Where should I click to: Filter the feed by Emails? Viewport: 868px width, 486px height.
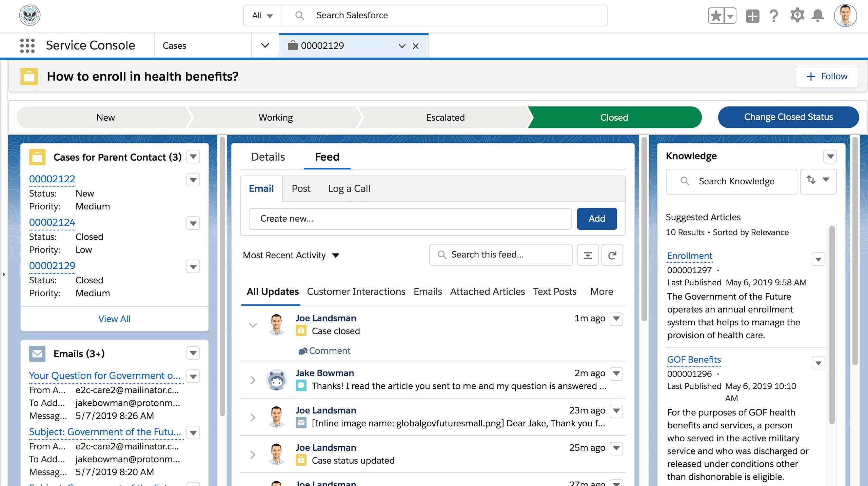(x=428, y=291)
